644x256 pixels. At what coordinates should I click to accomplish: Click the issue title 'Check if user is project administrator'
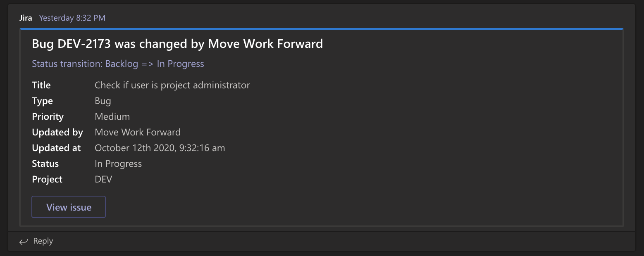[x=172, y=85]
